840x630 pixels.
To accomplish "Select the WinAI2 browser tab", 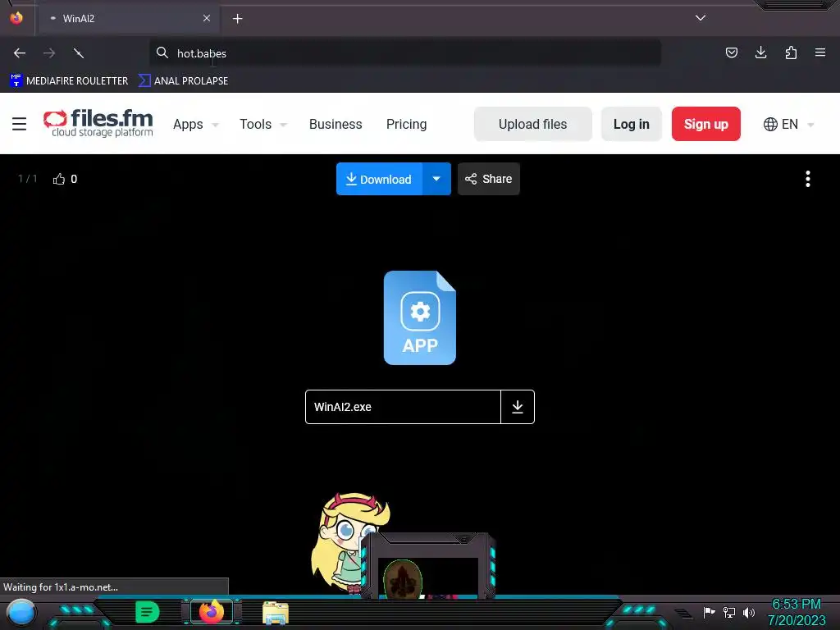I will [129, 18].
